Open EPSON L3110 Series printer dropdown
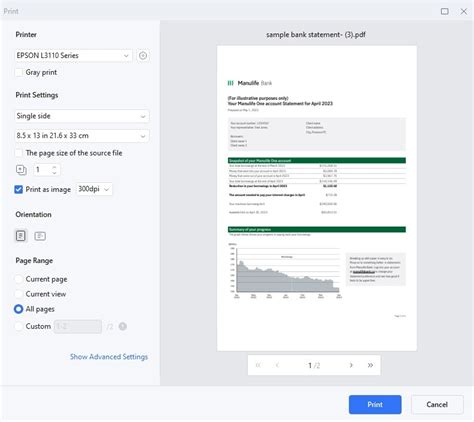474x422 pixels. point(73,56)
